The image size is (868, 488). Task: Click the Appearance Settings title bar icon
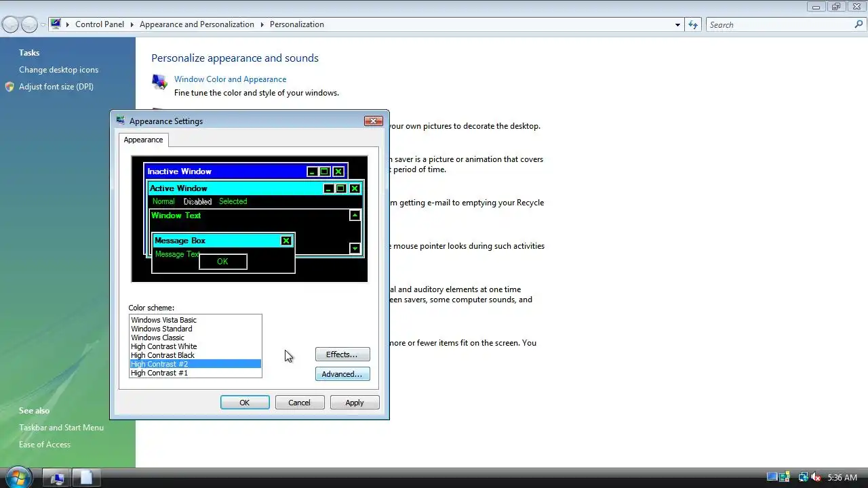click(121, 121)
